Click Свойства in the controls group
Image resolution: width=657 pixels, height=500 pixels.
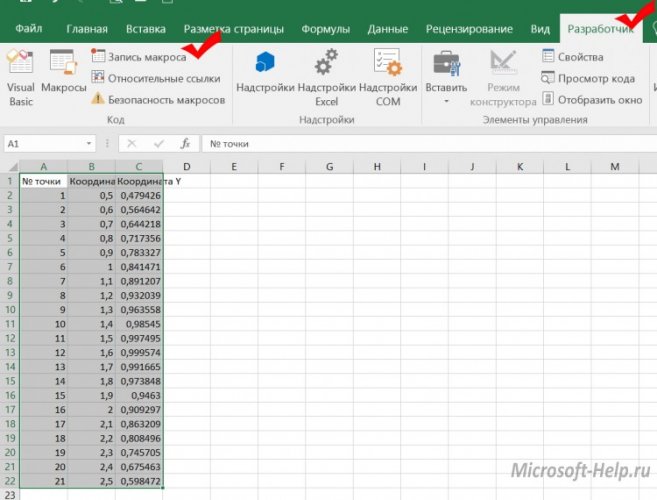572,57
